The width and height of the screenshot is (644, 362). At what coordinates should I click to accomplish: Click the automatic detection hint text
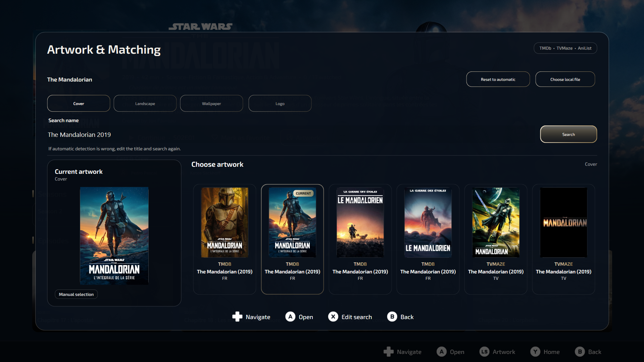(x=114, y=149)
